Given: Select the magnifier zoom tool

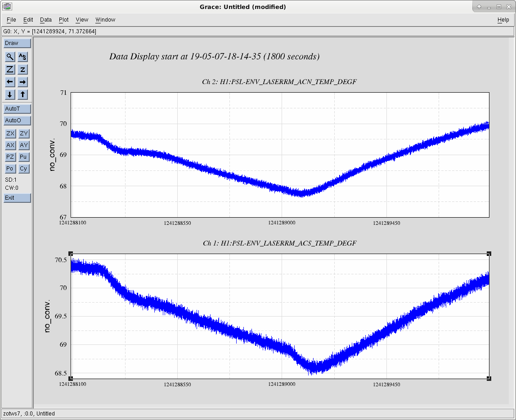Looking at the screenshot, I should click(10, 57).
